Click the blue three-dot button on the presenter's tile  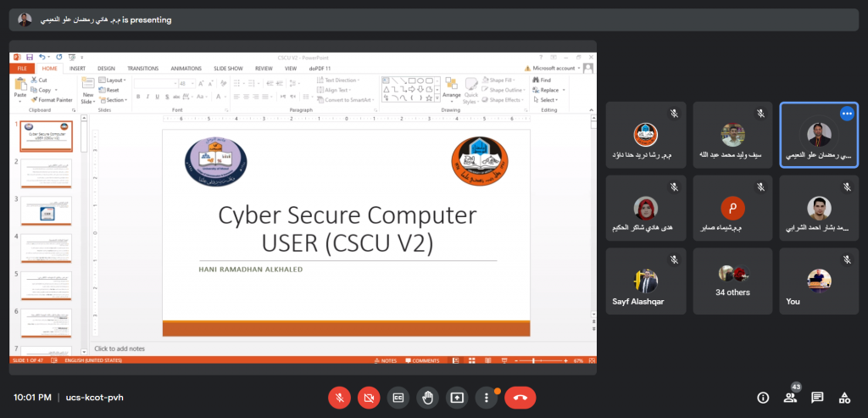click(x=846, y=113)
